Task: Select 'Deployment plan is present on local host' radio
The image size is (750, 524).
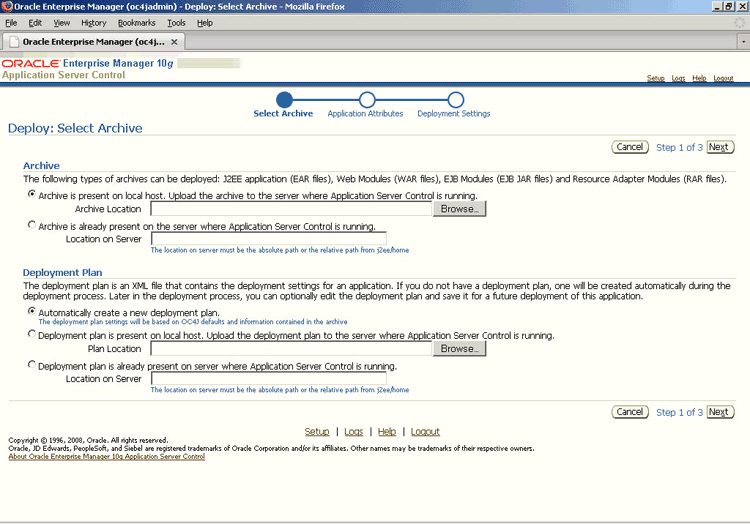Action: tap(32, 334)
